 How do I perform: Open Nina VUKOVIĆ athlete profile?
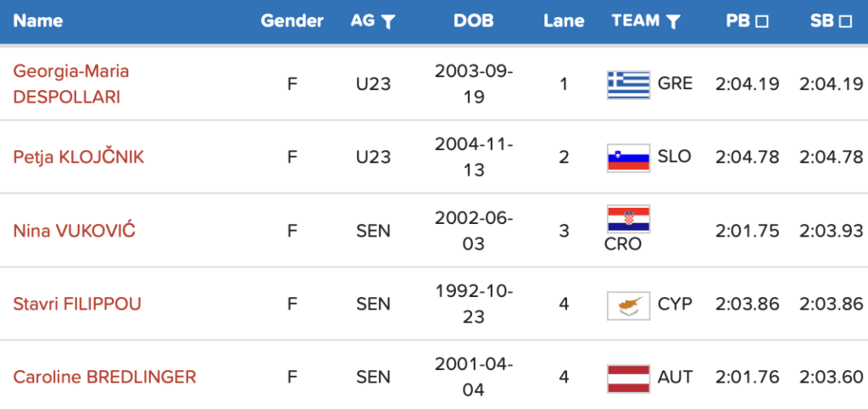click(x=75, y=231)
